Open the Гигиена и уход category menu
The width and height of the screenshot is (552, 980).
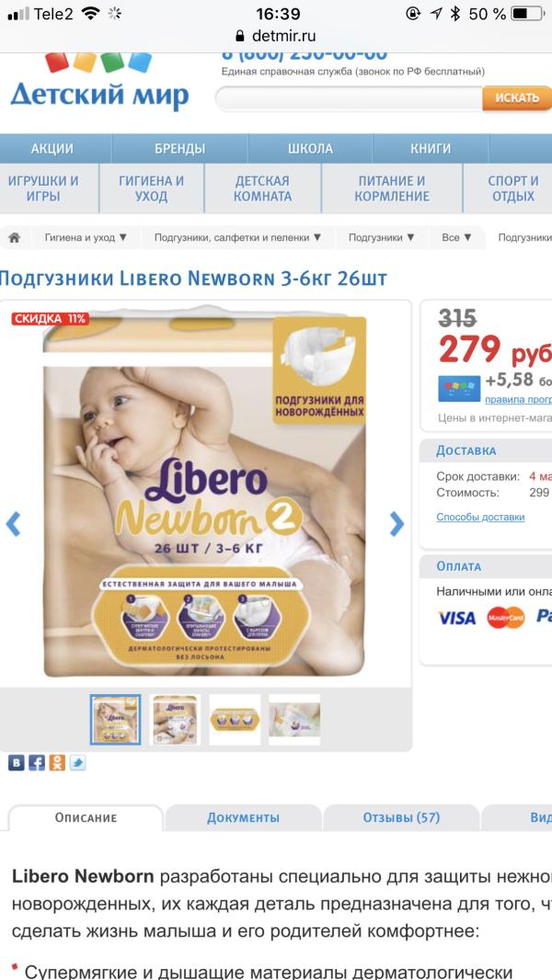151,188
